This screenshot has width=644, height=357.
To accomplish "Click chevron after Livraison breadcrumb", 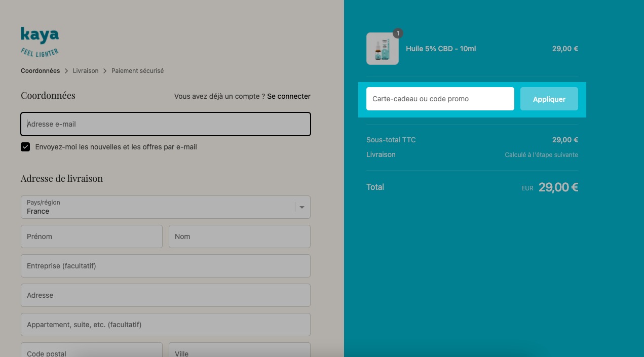I will click(x=105, y=71).
